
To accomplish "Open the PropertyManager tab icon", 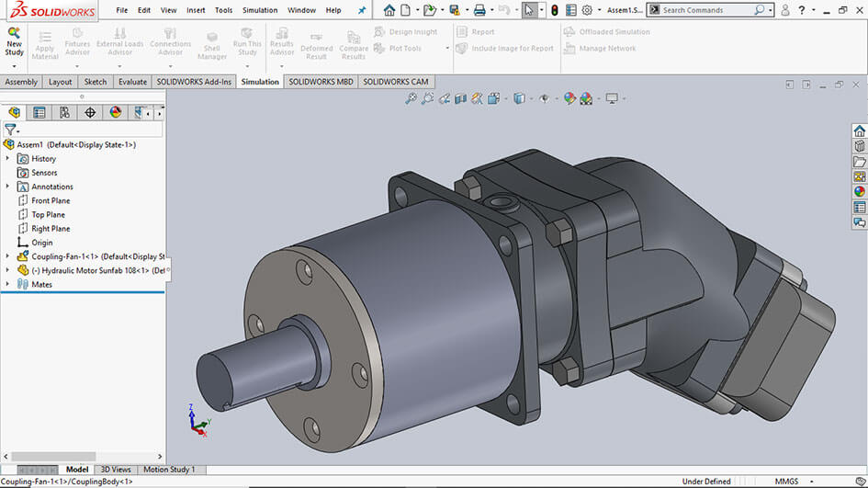I will [x=39, y=112].
